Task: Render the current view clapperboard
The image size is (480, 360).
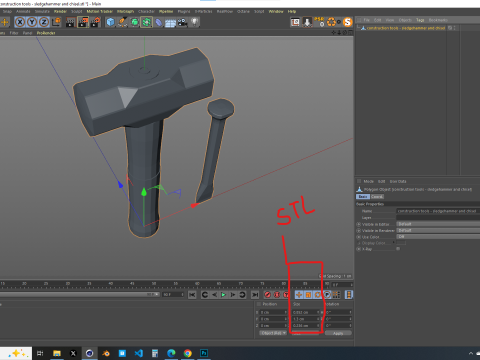Action: click(71, 22)
